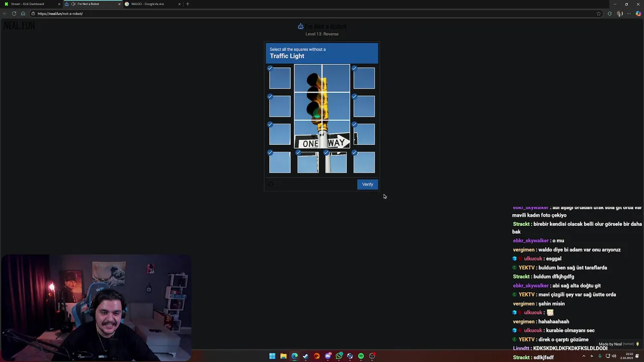644x362 pixels.
Task: Click the 'I'm Not a Robot' page title
Action: (326, 27)
